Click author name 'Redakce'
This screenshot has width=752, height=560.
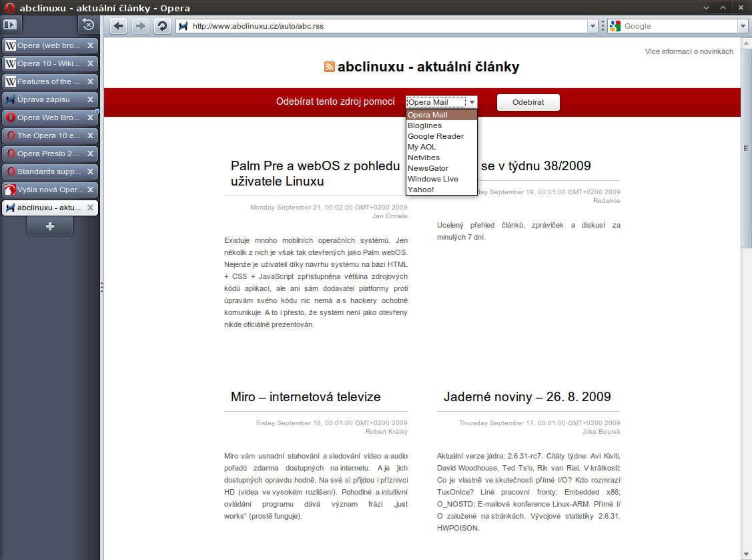pos(607,201)
